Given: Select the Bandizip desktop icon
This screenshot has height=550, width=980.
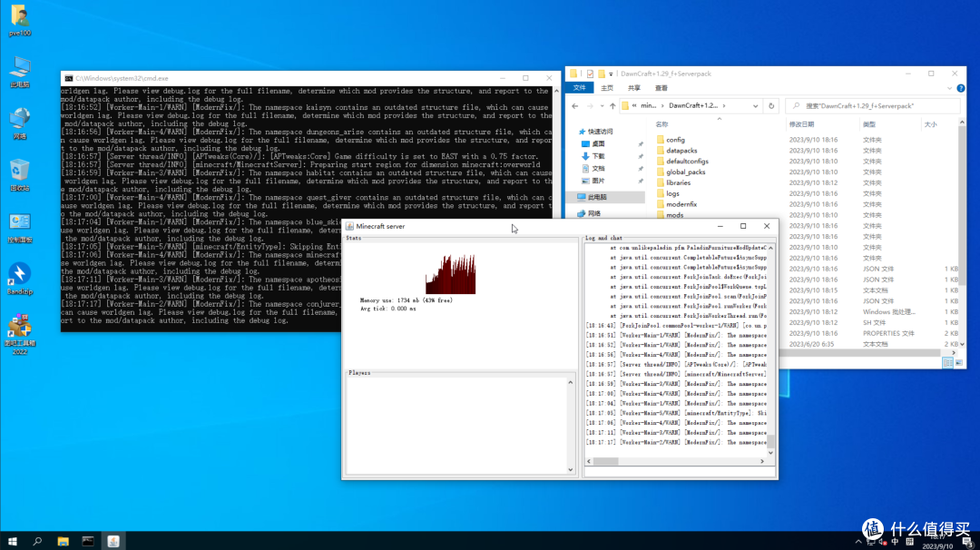Looking at the screenshot, I should 20,279.
